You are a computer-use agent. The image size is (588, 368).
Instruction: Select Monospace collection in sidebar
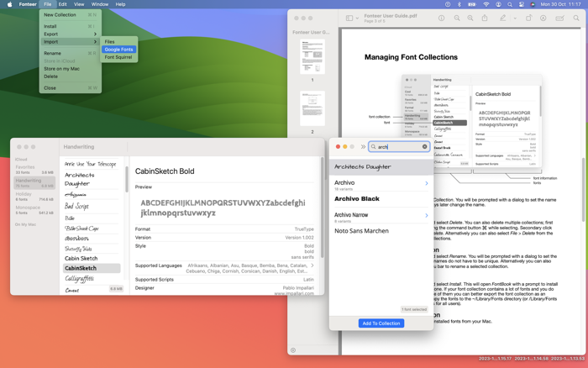click(x=34, y=210)
